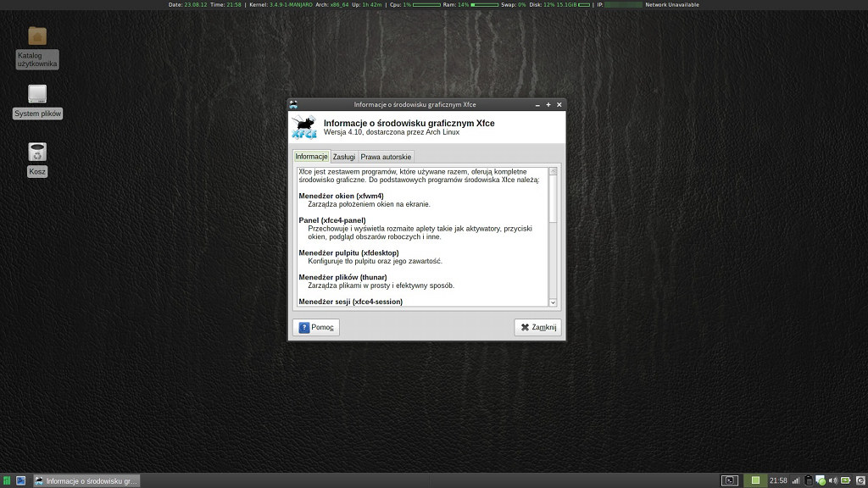This screenshot has height=488, width=868.
Task: Click the green battery power tray icon
Action: pos(845,481)
